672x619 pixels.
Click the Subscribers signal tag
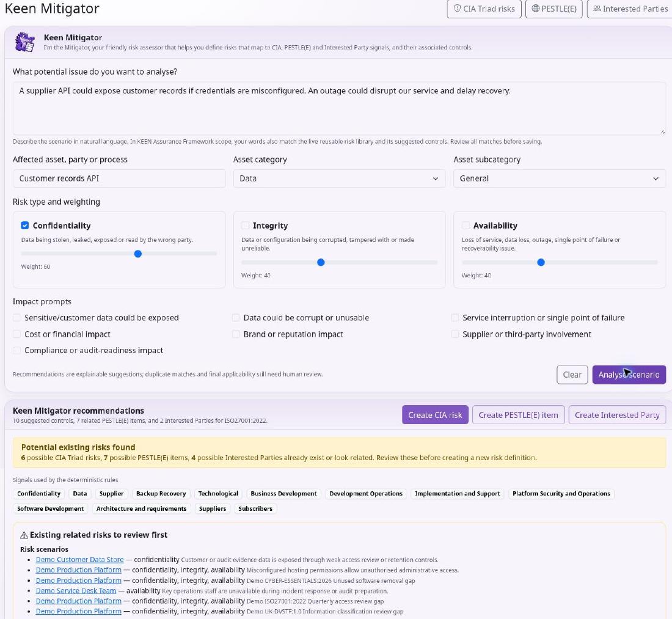pyautogui.click(x=255, y=508)
